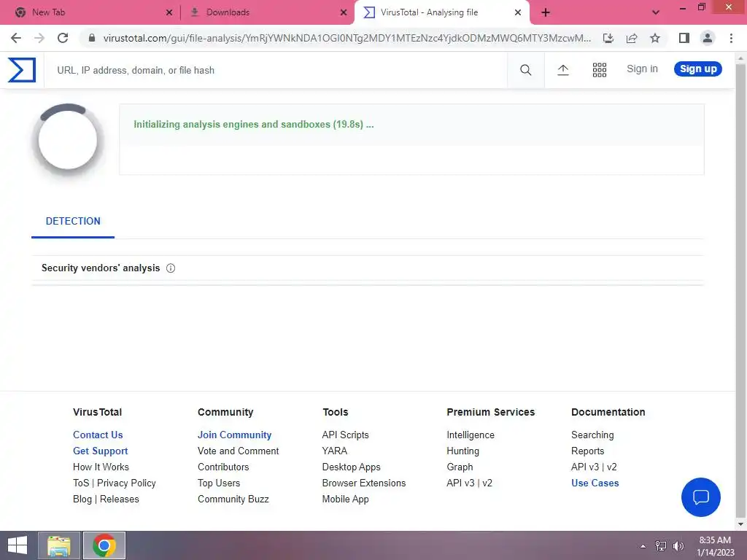The image size is (747, 560).
Task: Click the info icon beside Security vendors' analysis
Action: point(171,268)
